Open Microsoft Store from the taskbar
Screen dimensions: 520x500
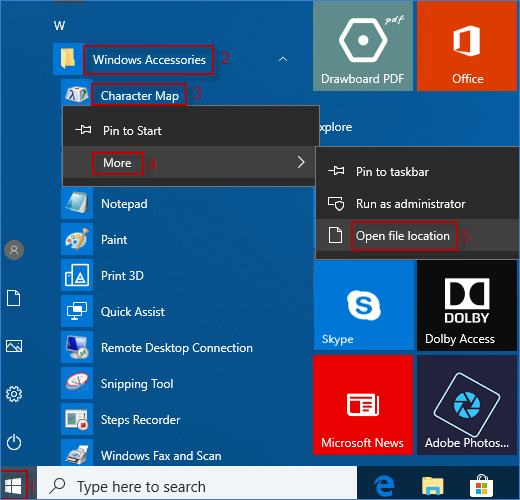click(481, 486)
